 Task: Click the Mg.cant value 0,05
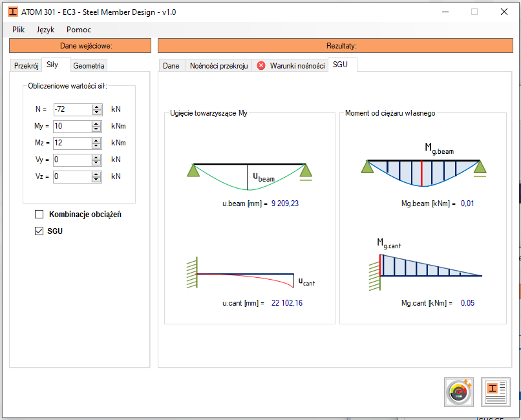click(467, 303)
